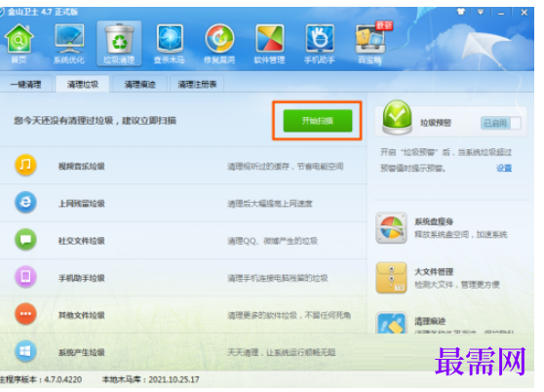Click the green 开始扫描 button
This screenshot has height=392, width=544.
click(x=318, y=121)
